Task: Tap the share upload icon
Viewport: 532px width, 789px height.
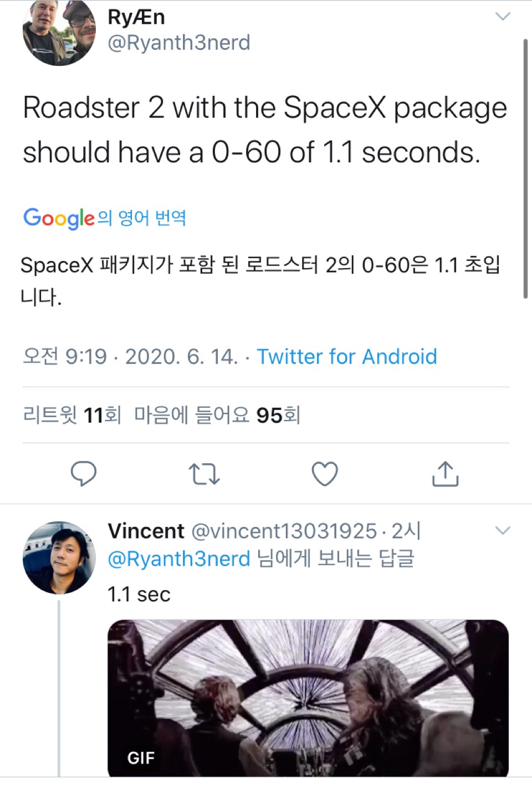Action: tap(445, 474)
